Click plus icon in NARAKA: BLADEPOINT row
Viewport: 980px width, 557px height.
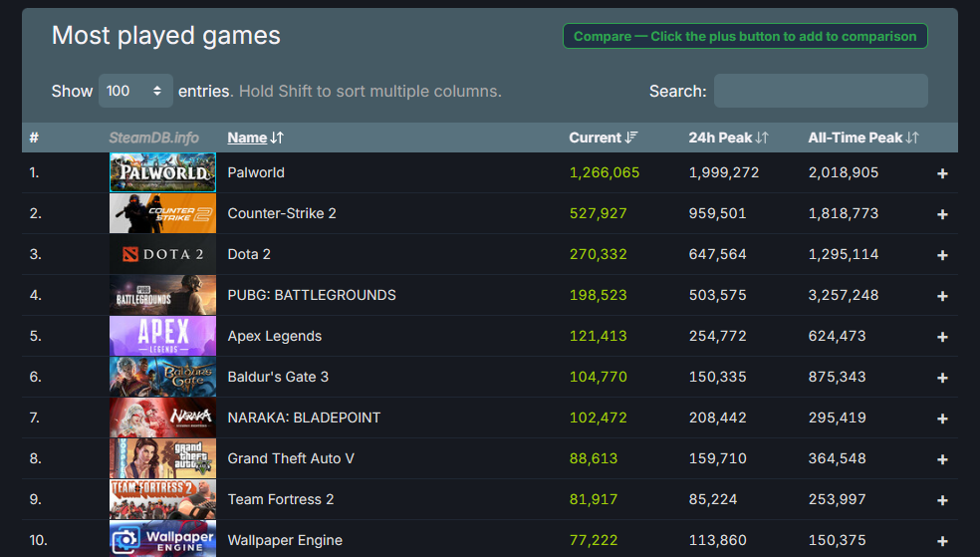pos(942,418)
